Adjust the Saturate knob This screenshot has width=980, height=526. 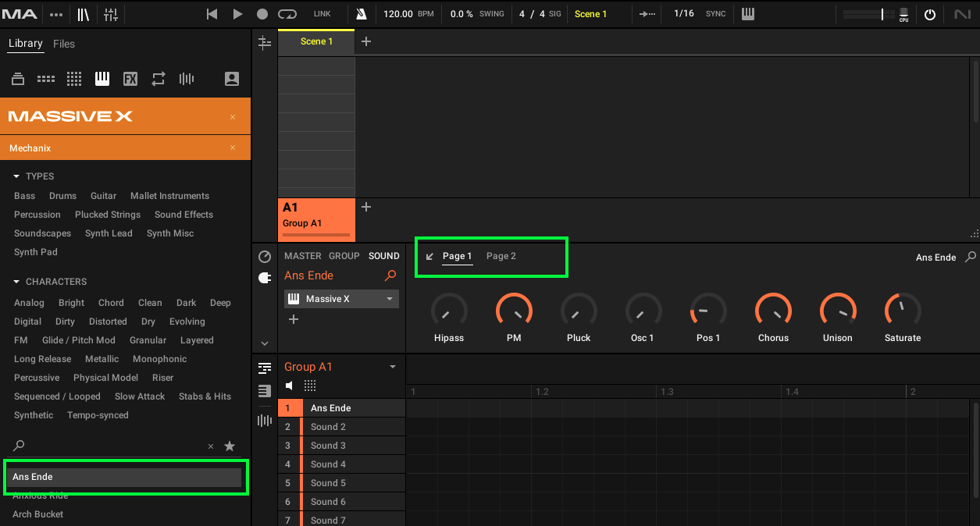[x=903, y=311]
